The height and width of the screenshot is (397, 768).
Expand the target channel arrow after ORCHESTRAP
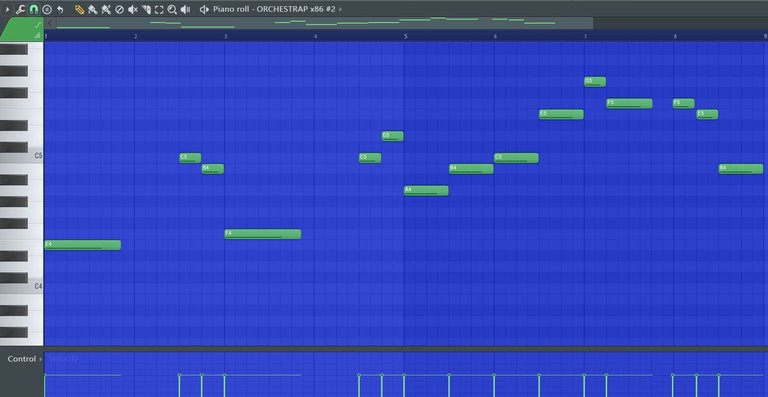340,9
